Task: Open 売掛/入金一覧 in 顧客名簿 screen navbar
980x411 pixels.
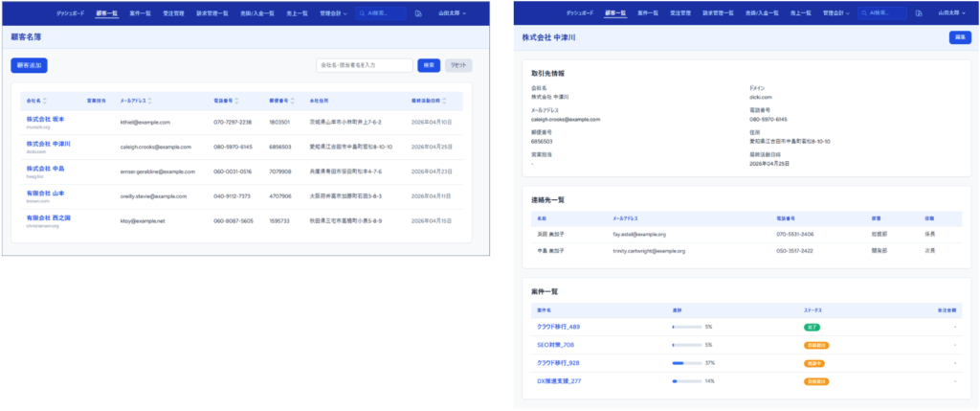Action: click(x=257, y=13)
